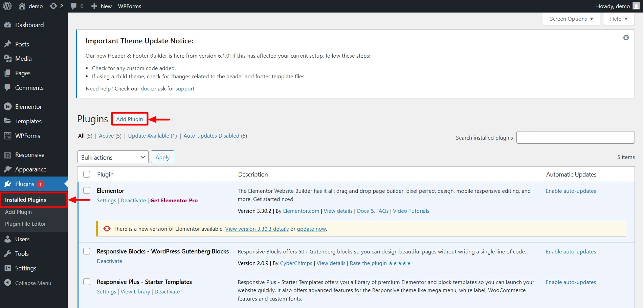644x308 pixels.
Task: Click the Collapse Menu arrow icon
Action: click(x=7, y=283)
